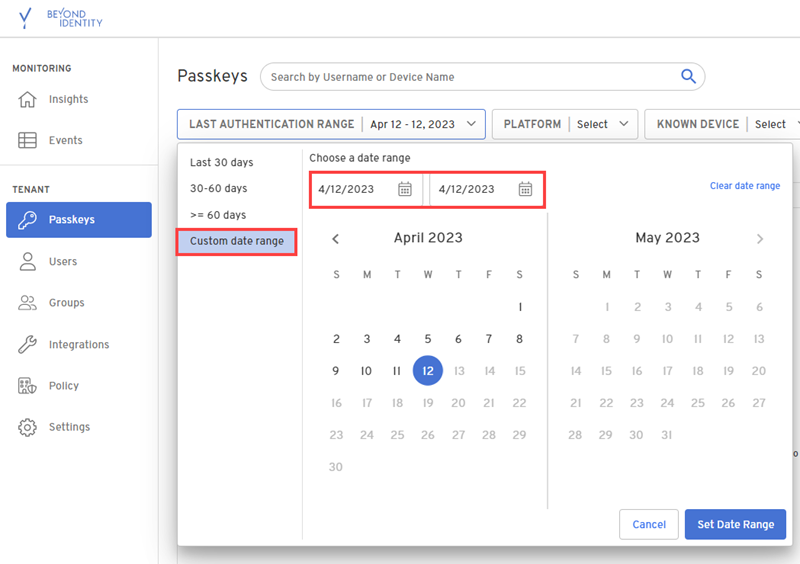Select Custom date range option
This screenshot has width=800, height=564.
pyautogui.click(x=237, y=241)
